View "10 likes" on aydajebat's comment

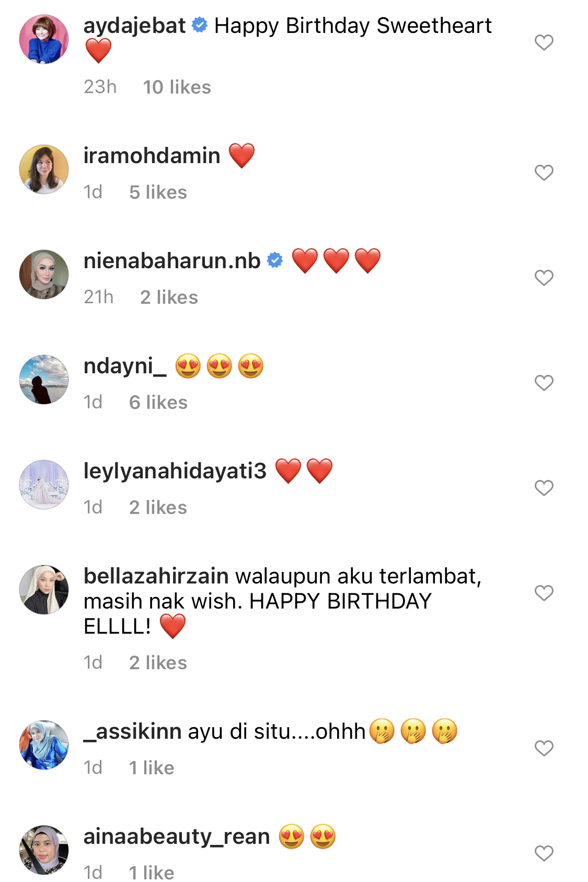(177, 87)
